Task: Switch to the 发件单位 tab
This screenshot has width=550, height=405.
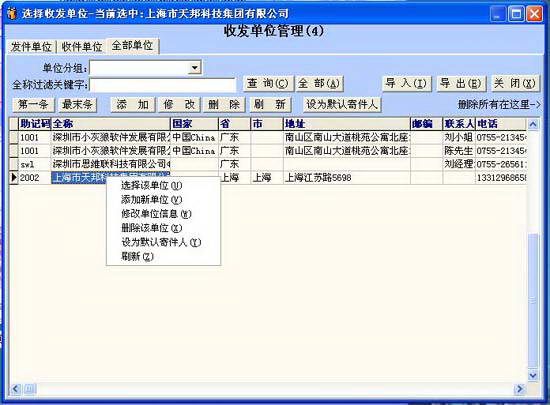Action: tap(31, 47)
